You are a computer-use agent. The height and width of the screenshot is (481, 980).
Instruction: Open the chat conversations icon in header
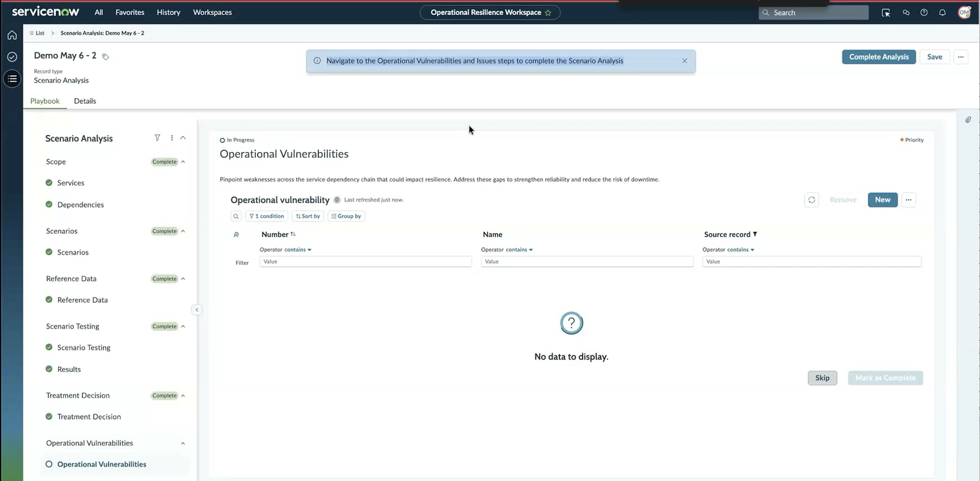pos(906,13)
